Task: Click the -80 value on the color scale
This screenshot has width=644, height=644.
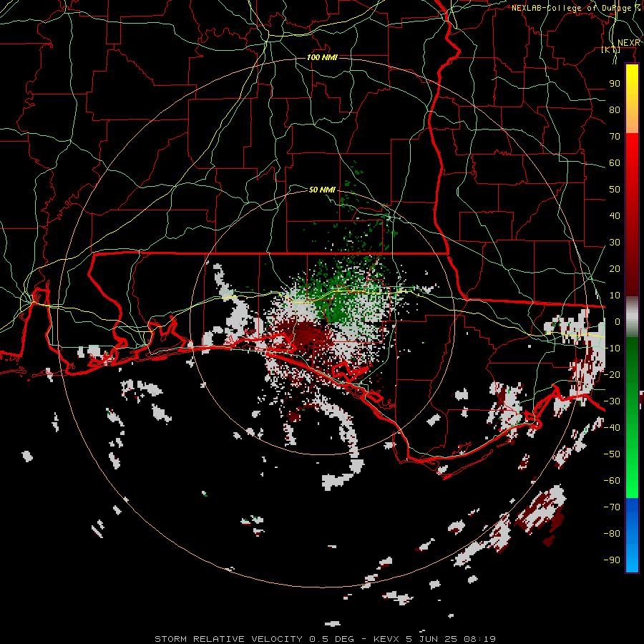Action: [x=612, y=534]
